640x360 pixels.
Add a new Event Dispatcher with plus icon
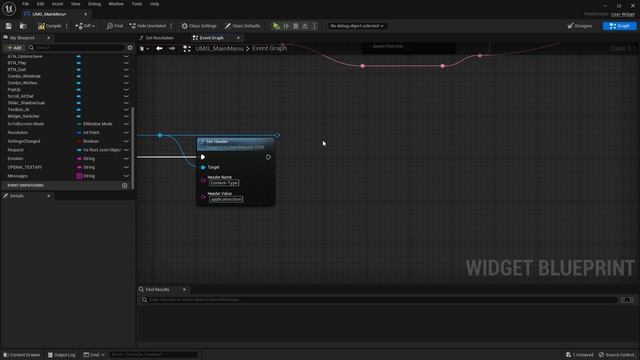124,186
